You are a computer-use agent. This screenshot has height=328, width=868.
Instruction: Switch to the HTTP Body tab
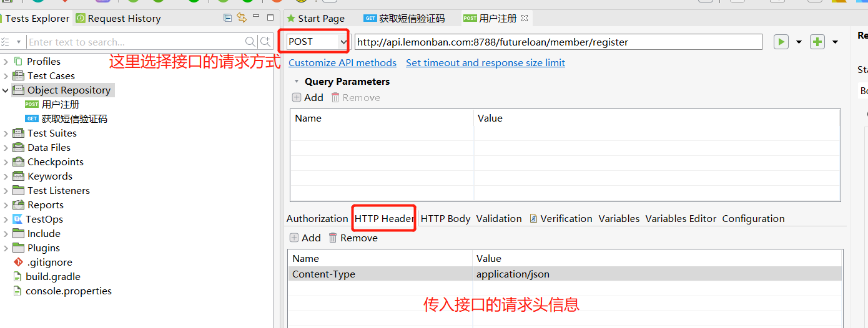pos(445,218)
